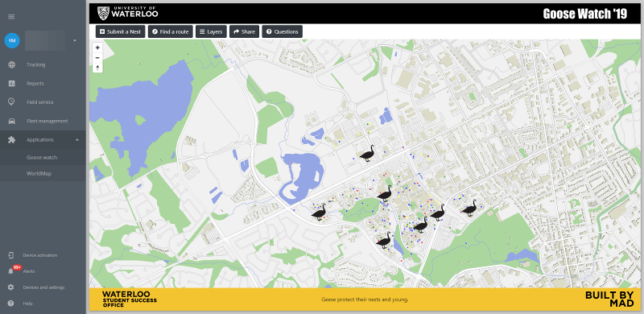Open the Layers menu button

click(211, 31)
